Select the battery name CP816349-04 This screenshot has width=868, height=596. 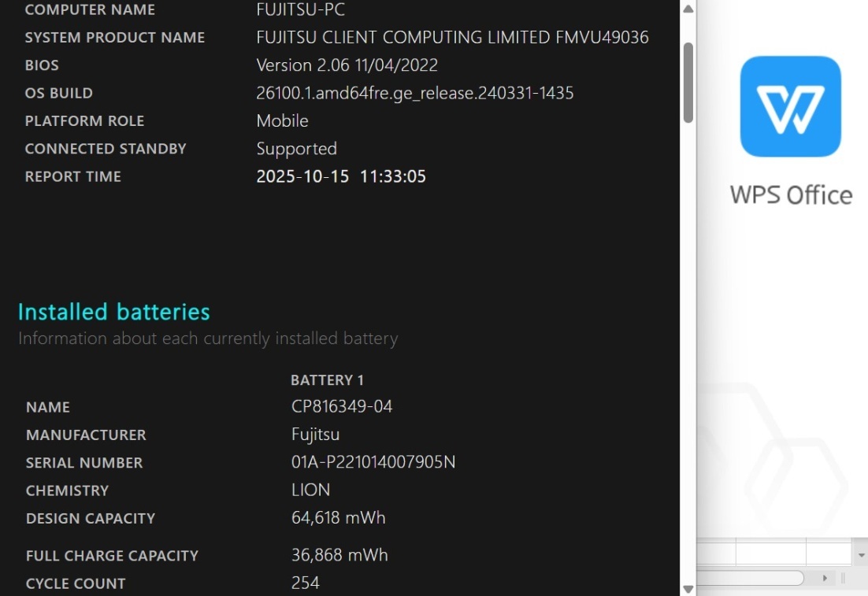341,406
